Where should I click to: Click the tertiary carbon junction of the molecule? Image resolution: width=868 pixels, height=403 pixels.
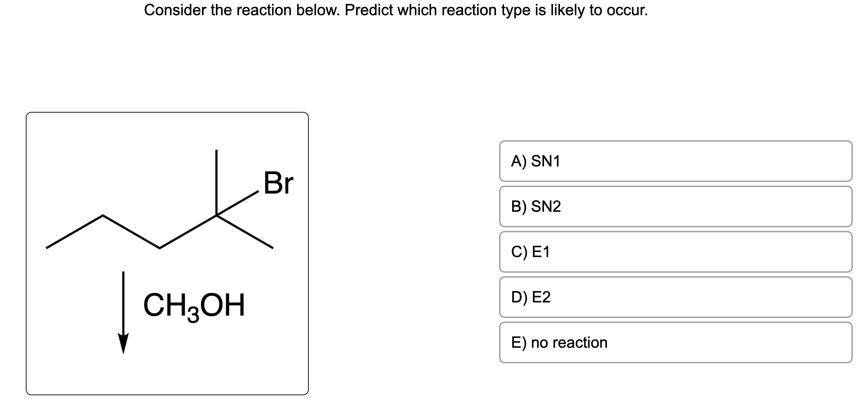coord(216,215)
